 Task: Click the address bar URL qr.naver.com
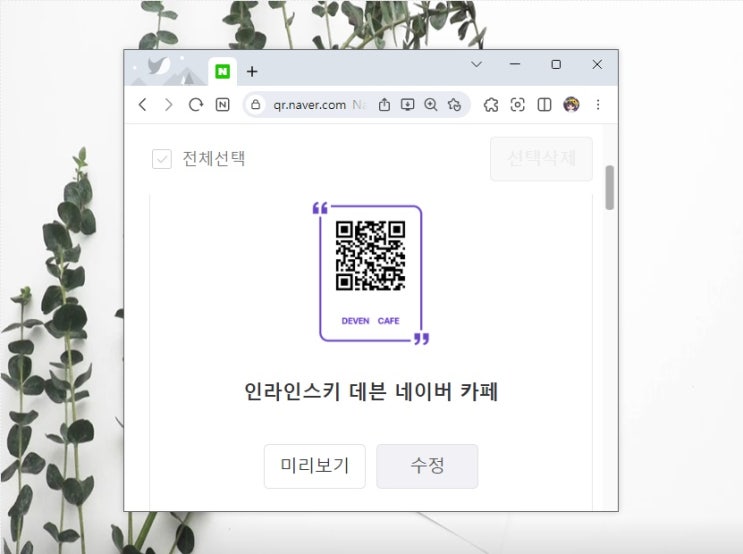(x=309, y=105)
